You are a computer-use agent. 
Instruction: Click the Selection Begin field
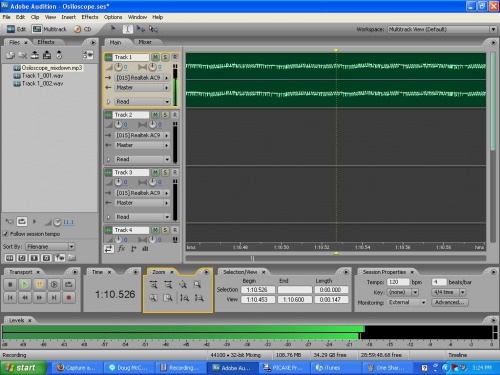tap(258, 290)
